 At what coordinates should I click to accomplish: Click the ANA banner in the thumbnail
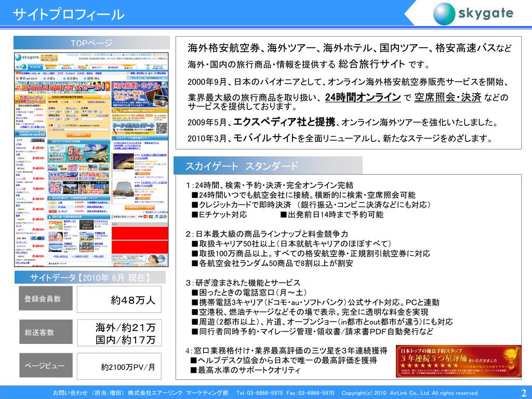click(x=63, y=176)
